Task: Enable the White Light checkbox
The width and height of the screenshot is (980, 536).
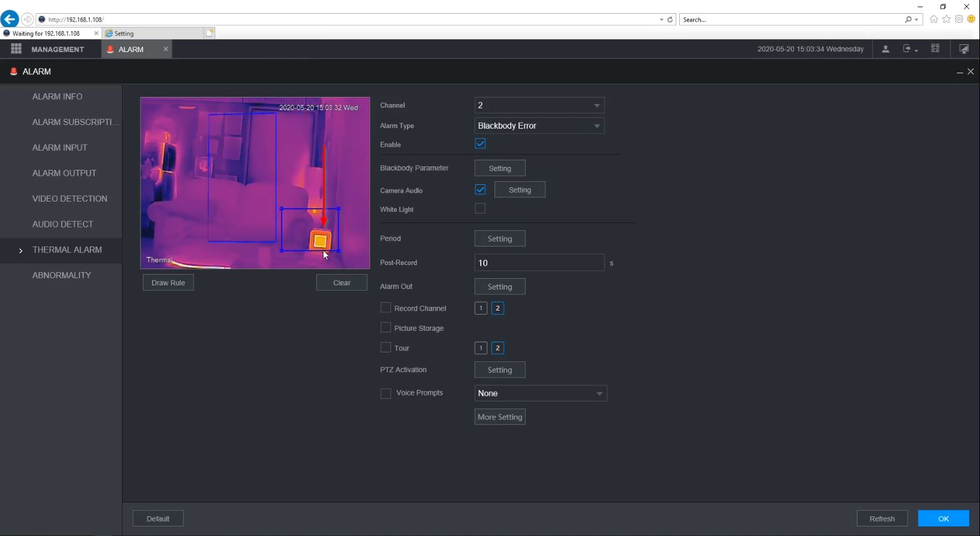Action: [x=480, y=209]
